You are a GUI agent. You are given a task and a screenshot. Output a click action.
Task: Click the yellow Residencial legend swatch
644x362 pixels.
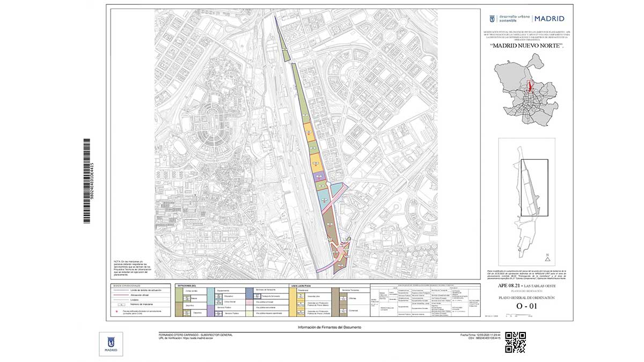(292, 302)
